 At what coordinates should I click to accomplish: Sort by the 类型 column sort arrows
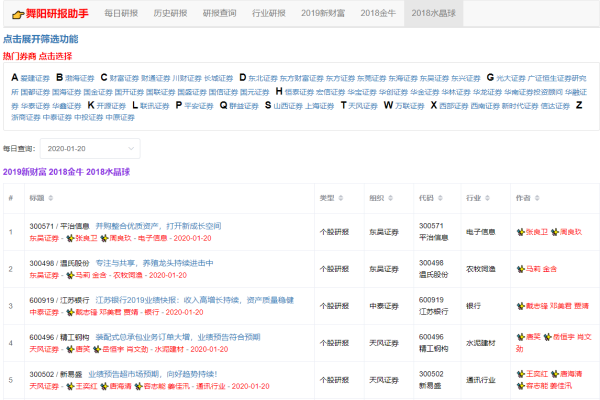point(341,198)
